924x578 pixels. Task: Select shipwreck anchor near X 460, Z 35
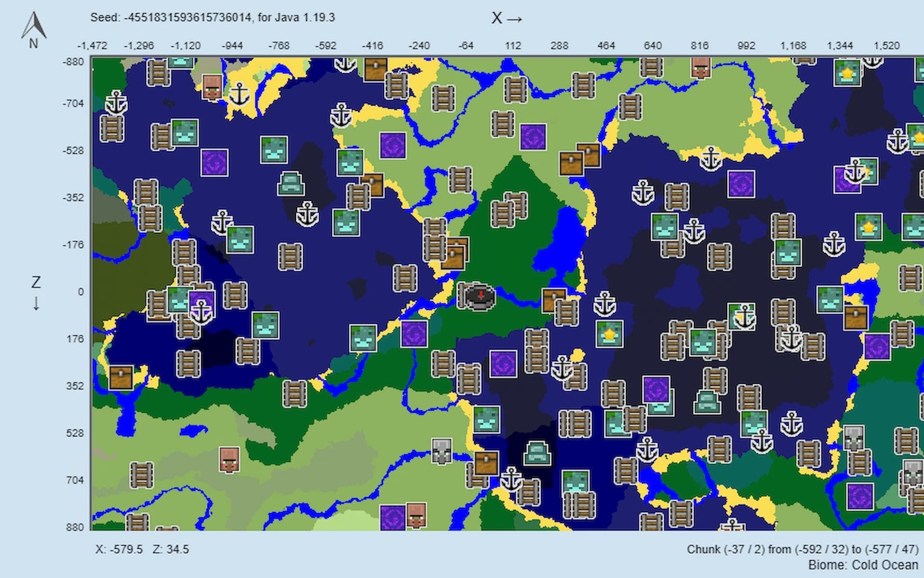pyautogui.click(x=605, y=303)
